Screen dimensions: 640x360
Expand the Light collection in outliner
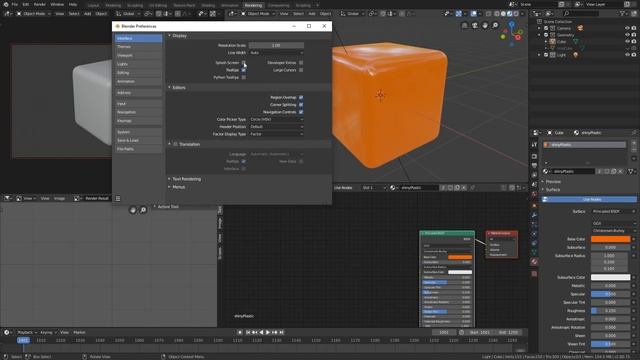(539, 55)
